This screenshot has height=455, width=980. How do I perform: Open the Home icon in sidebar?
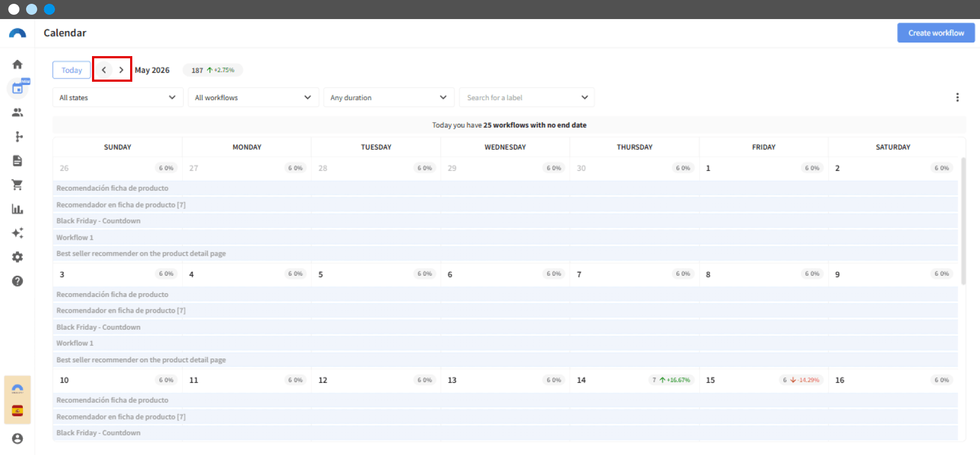coord(17,64)
